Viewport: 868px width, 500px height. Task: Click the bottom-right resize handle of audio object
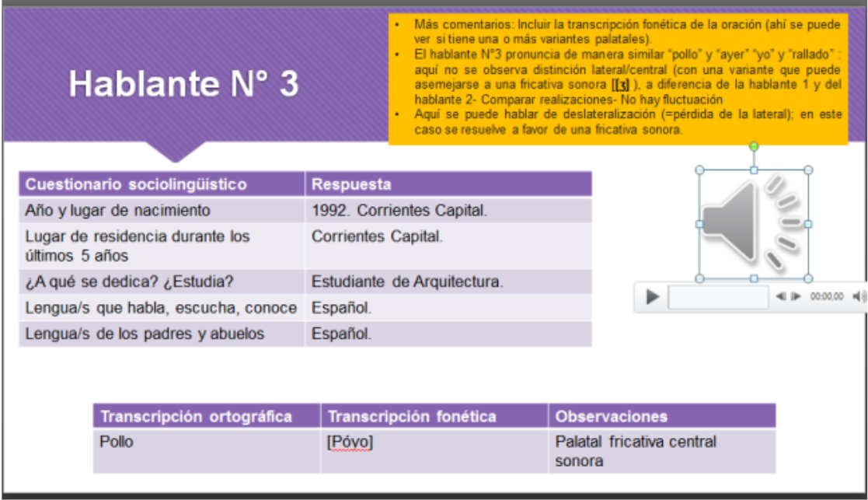(x=807, y=278)
